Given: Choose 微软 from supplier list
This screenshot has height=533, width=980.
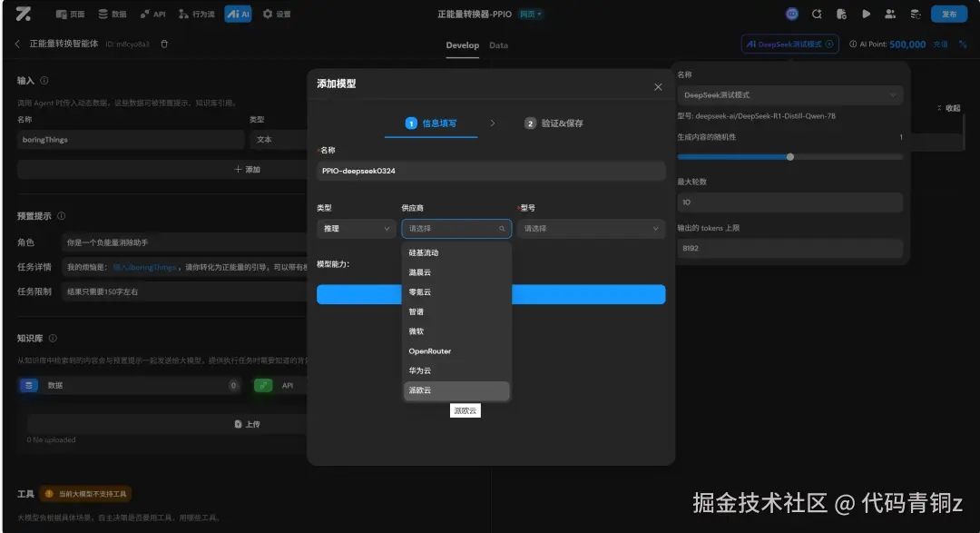Looking at the screenshot, I should pyautogui.click(x=456, y=331).
